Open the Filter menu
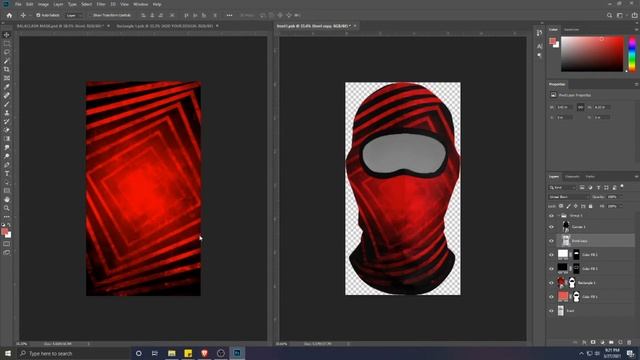This screenshot has width=640, height=360. coord(101,4)
